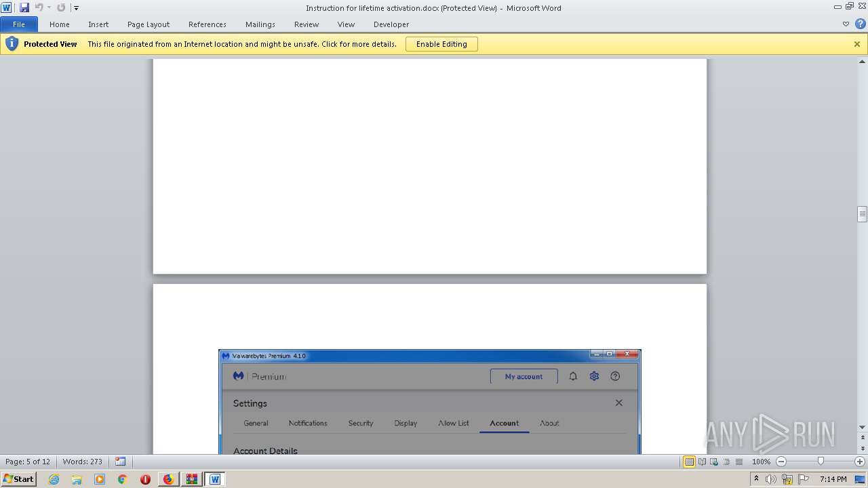Image resolution: width=868 pixels, height=488 pixels.
Task: Open the File tab
Action: tap(19, 24)
